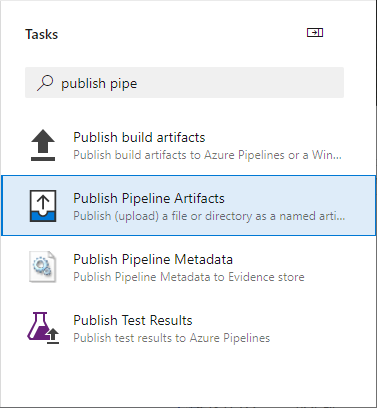Select the 'Publish Pipeline Artifacts' task title

149,198
